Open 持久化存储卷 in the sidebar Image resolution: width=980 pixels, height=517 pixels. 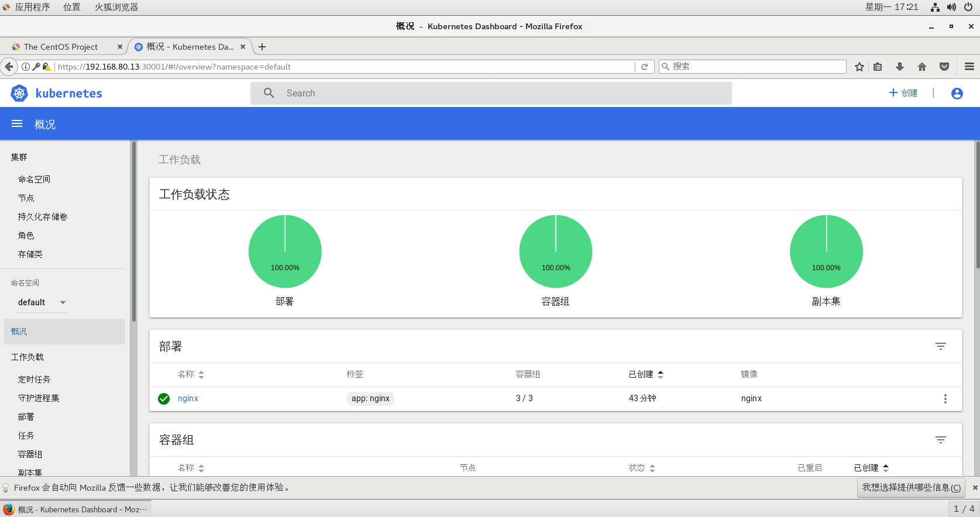tap(42, 217)
